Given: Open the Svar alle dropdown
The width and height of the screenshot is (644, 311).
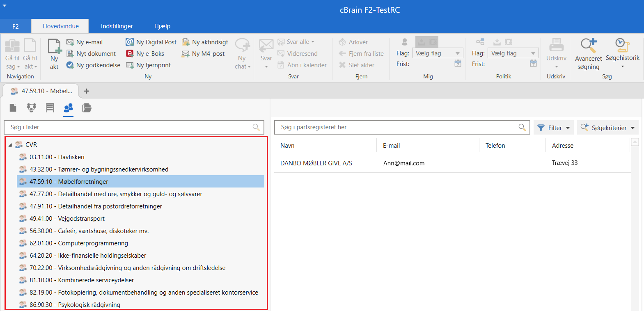Looking at the screenshot, I should [x=313, y=42].
